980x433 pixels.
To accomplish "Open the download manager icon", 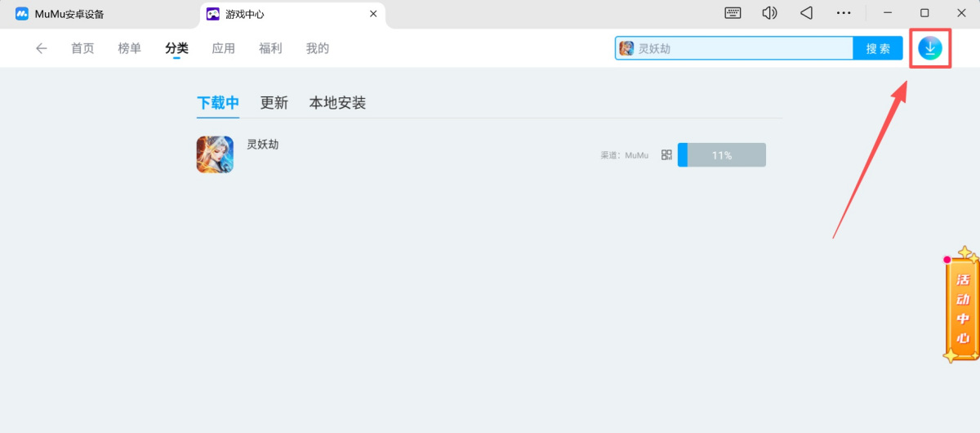I will point(929,48).
